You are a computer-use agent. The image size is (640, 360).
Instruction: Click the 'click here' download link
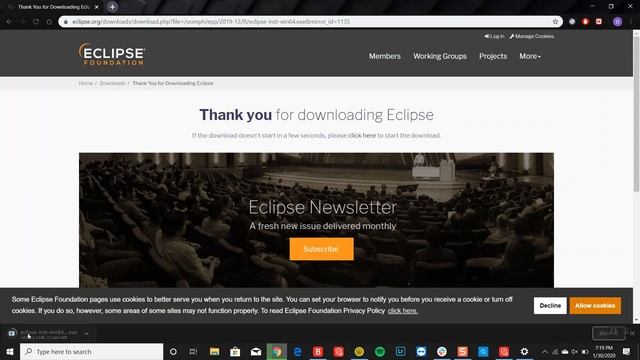pos(362,136)
